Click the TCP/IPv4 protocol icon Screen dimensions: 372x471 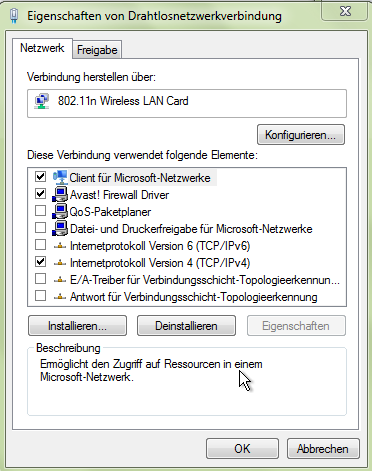(60, 263)
